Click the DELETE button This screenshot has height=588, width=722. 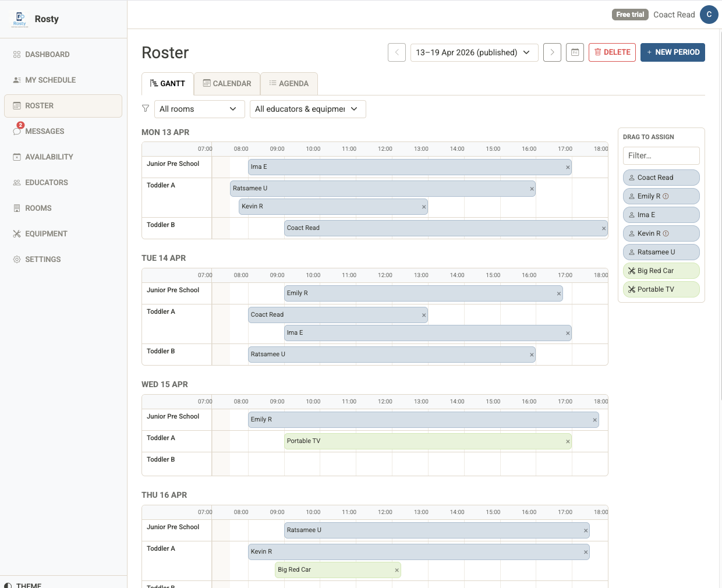pos(612,52)
